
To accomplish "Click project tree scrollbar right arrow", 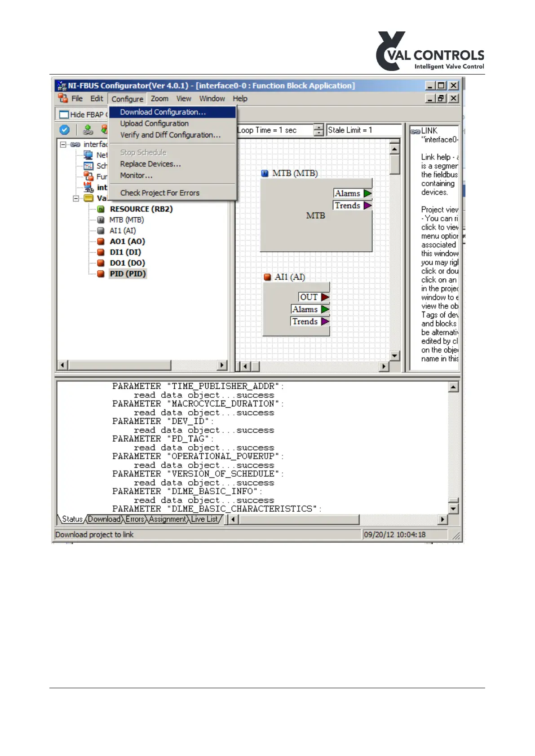I will [222, 365].
